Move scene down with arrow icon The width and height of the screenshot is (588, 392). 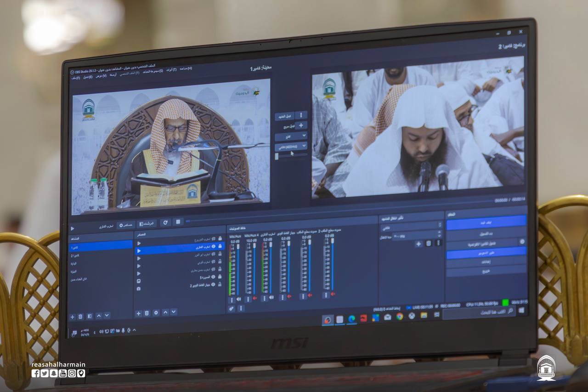[107, 315]
